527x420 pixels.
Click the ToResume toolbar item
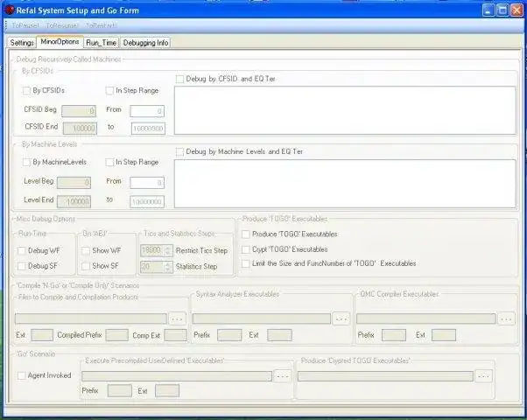pyautogui.click(x=62, y=25)
